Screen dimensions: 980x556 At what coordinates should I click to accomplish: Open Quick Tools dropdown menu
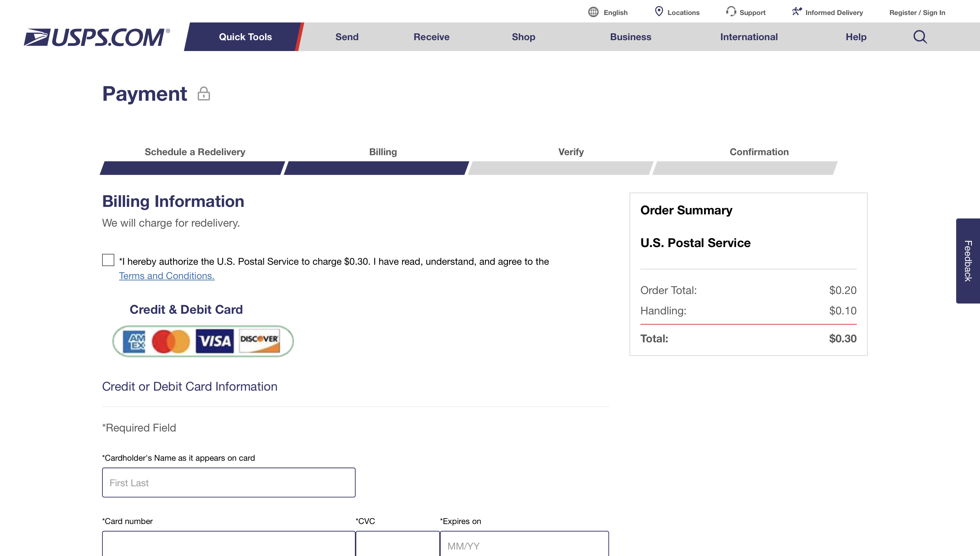[245, 36]
